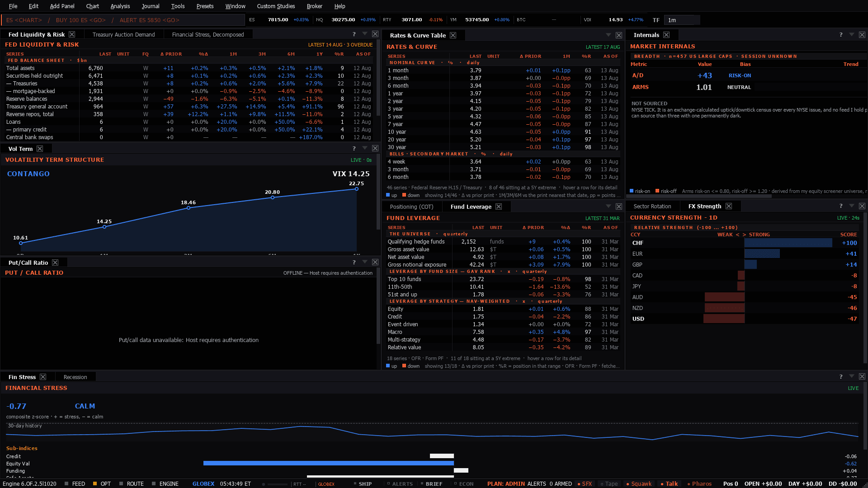
Task: Click the timeframe 1m input field
Action: click(x=682, y=20)
